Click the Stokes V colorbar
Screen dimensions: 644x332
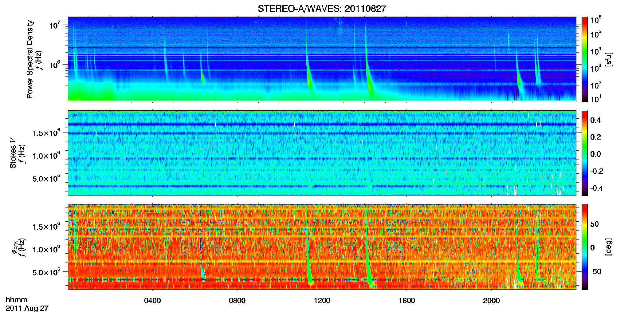point(585,153)
